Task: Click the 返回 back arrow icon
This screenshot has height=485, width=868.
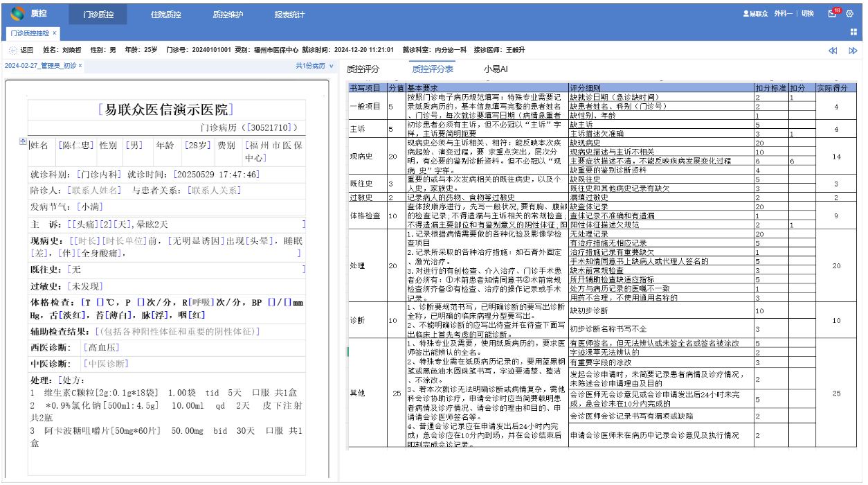Action: coord(13,50)
